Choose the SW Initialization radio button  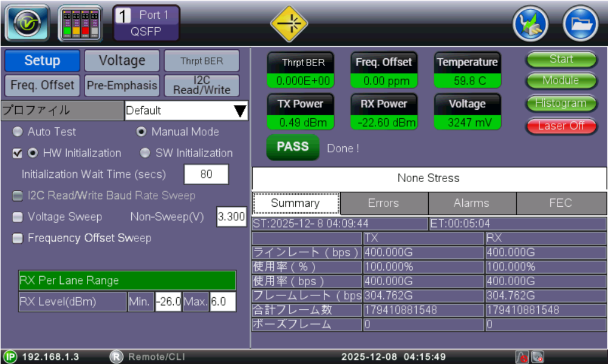pyautogui.click(x=145, y=153)
